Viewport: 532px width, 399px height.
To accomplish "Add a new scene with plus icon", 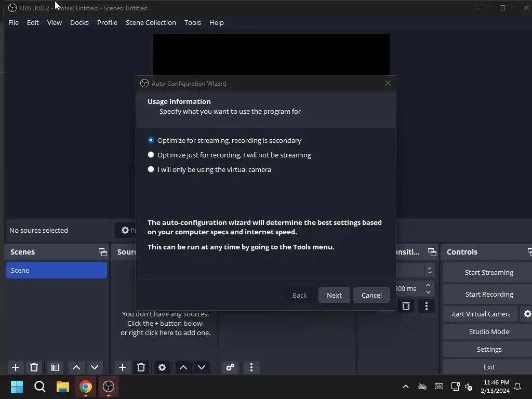I will click(16, 367).
